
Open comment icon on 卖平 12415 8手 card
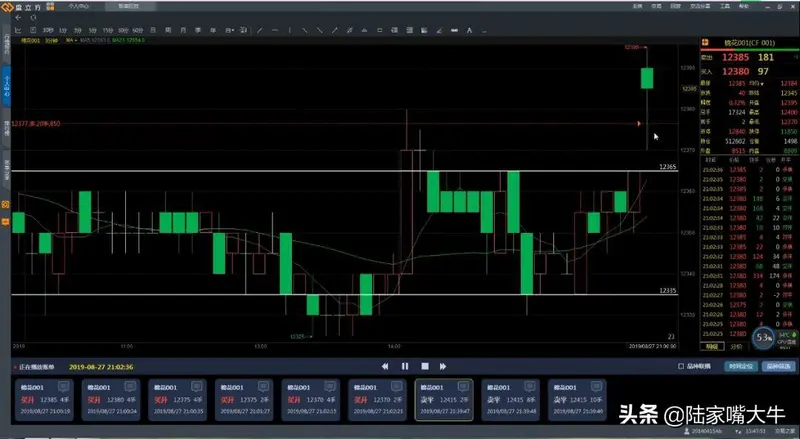click(x=530, y=386)
